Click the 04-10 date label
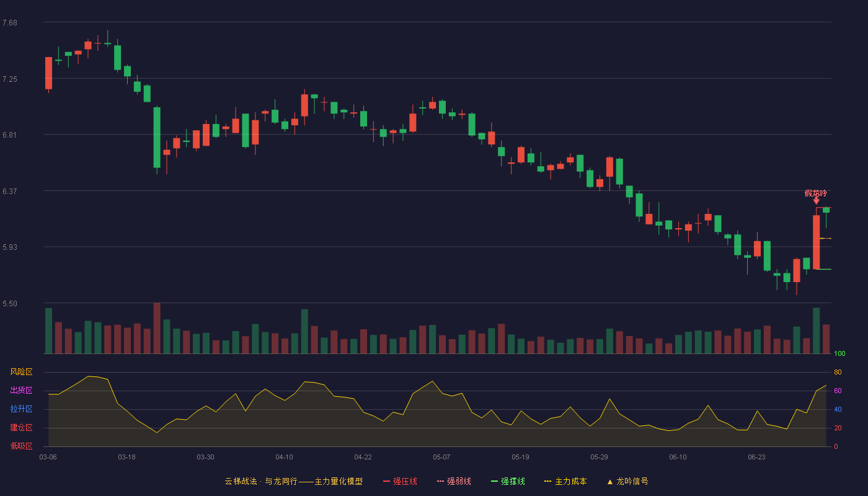This screenshot has width=868, height=496. tap(284, 457)
